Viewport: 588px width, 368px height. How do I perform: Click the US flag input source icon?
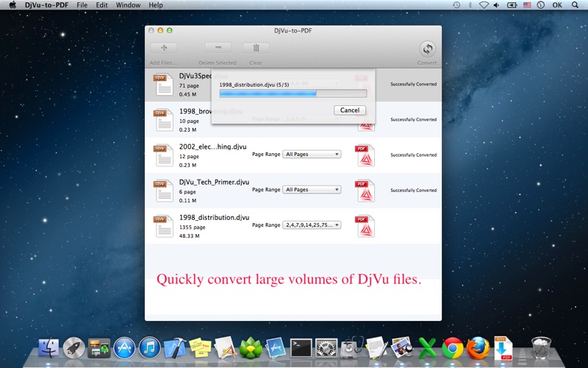click(527, 5)
